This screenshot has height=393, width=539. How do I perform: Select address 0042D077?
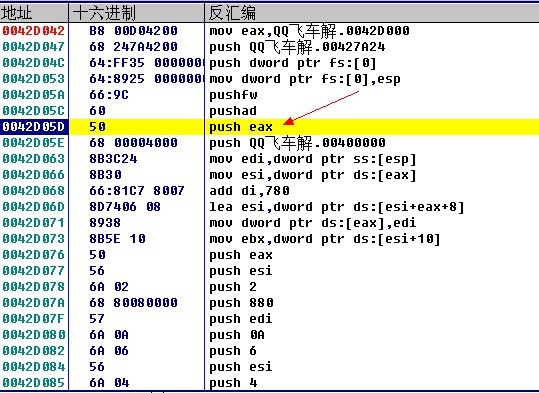pos(33,271)
